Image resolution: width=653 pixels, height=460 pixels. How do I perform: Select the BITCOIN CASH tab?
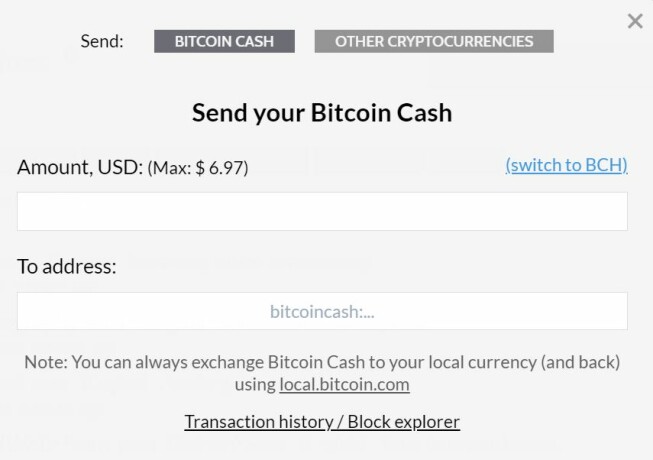[226, 41]
